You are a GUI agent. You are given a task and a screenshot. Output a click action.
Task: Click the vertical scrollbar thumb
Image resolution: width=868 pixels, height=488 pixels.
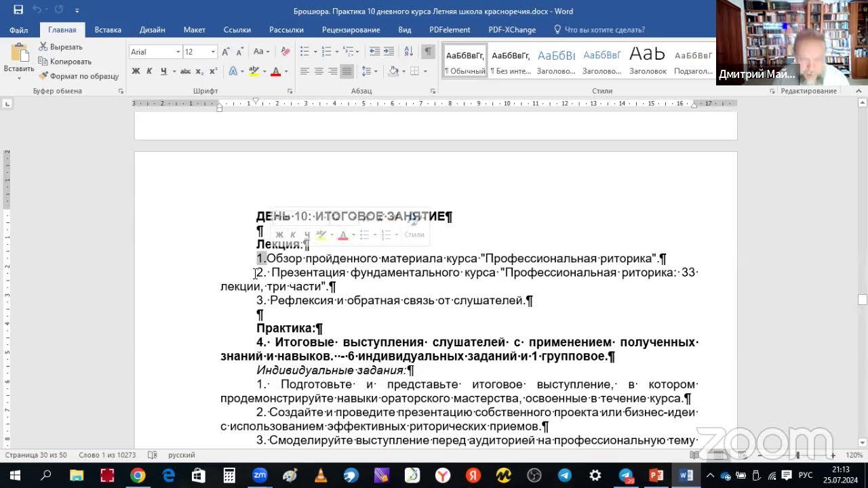(863, 300)
